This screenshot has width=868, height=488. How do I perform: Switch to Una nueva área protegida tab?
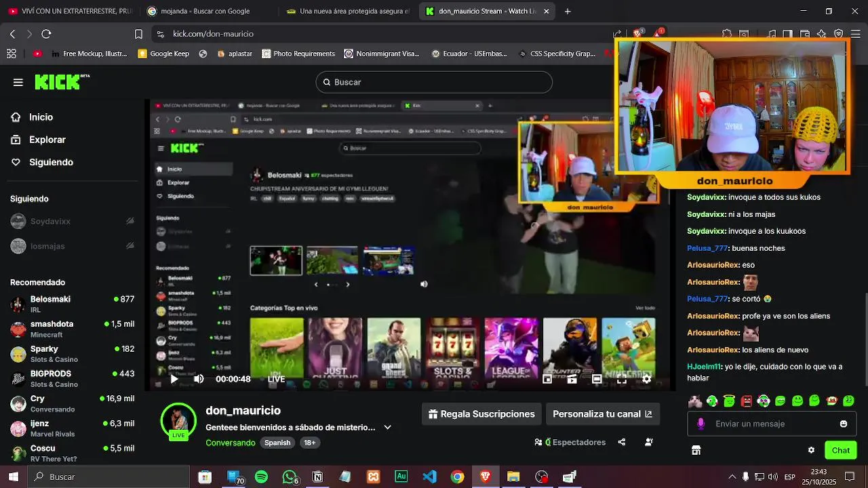[x=348, y=11]
